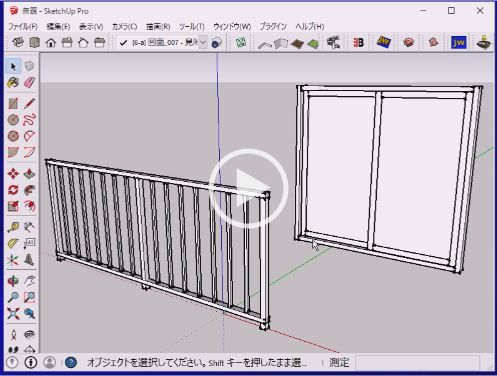Select the Rotate tool
Viewport: 497px width, 376px height.
tap(13, 190)
